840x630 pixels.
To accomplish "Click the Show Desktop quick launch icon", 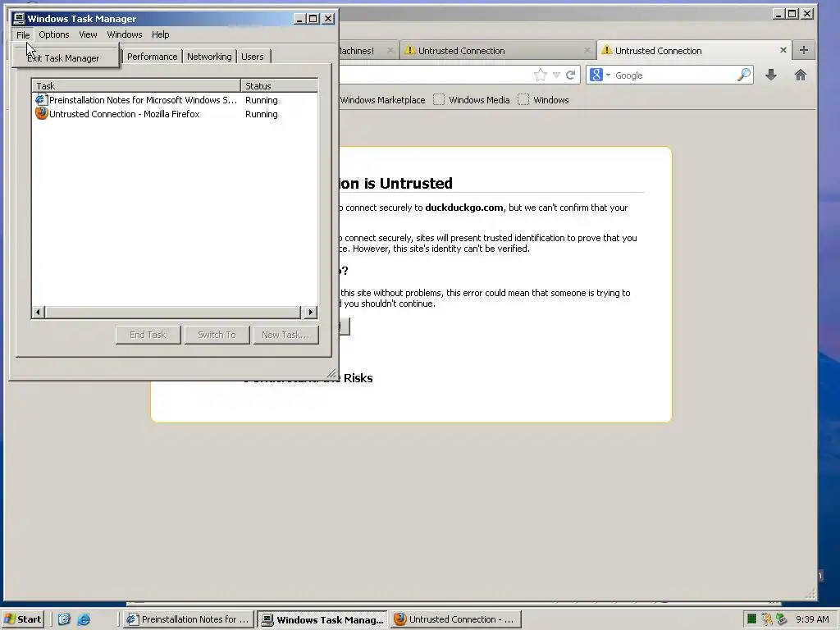I will pyautogui.click(x=64, y=619).
